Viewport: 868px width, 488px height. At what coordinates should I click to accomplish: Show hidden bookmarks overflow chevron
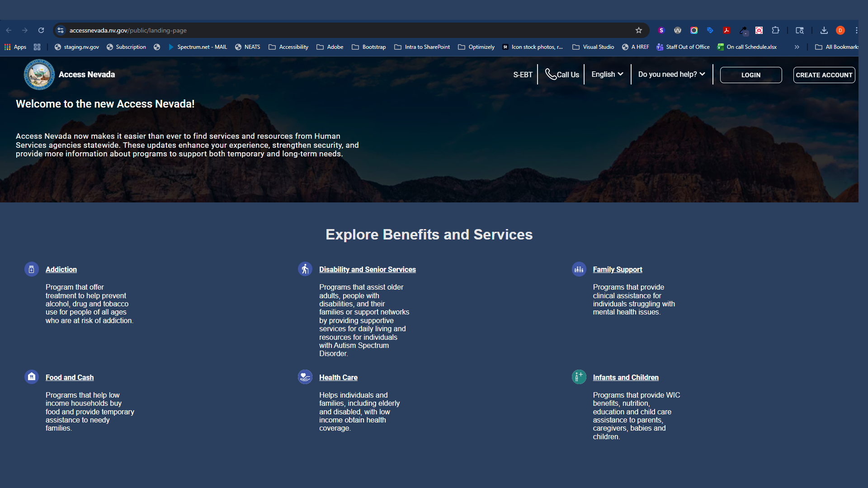tap(797, 47)
